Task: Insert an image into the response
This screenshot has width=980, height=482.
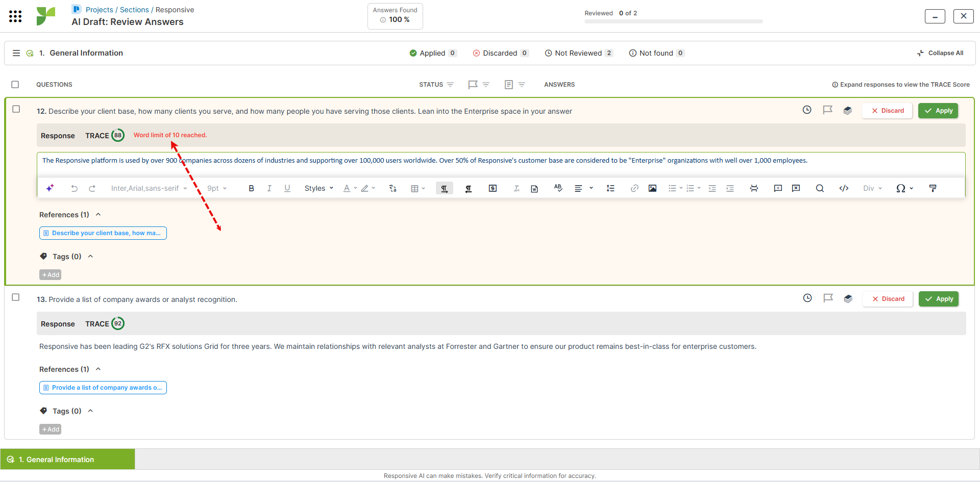Action: [652, 188]
